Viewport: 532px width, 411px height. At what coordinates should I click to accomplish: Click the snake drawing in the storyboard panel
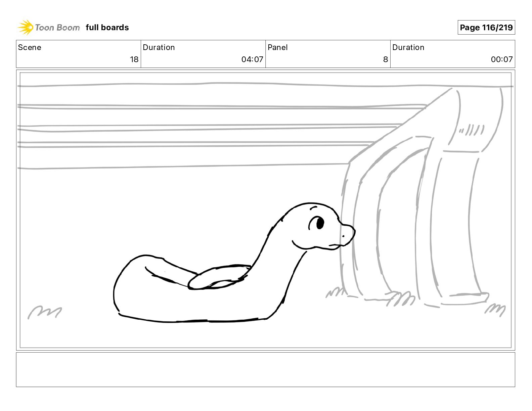[234, 263]
